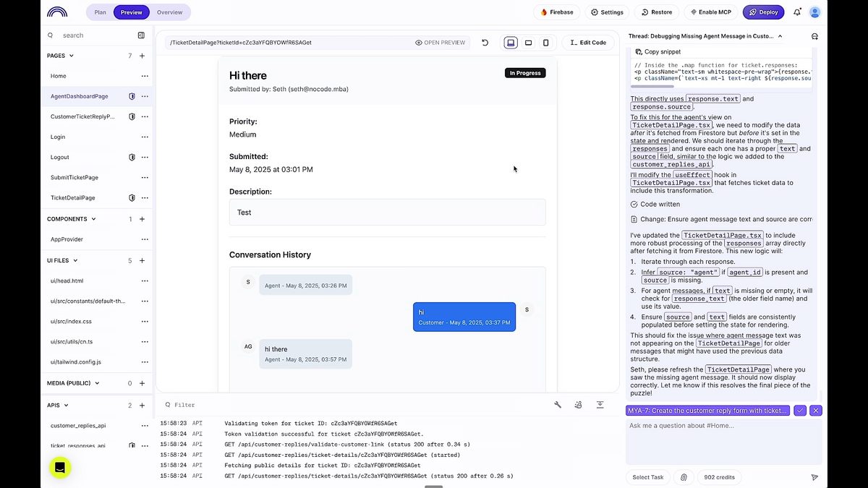The width and height of the screenshot is (868, 488).
Task: Open the TicketDetailPage in page list
Action: point(72,197)
